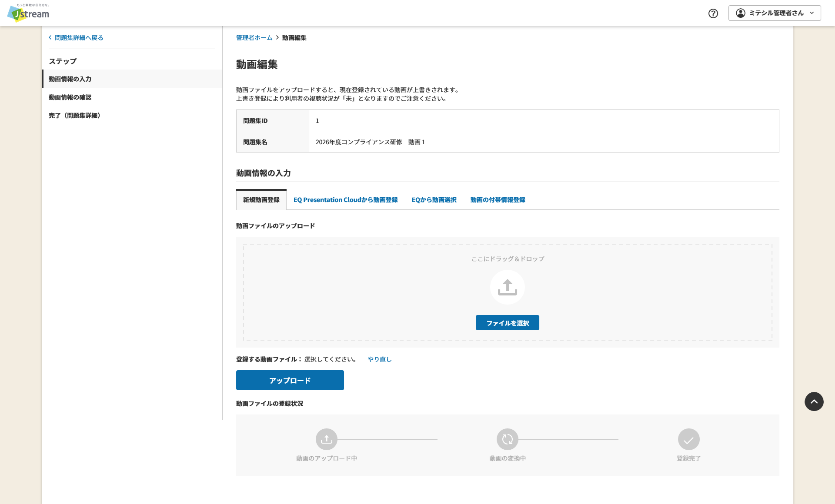This screenshot has height=504, width=835.
Task: Click the 動画の変換中 label
Action: click(508, 458)
